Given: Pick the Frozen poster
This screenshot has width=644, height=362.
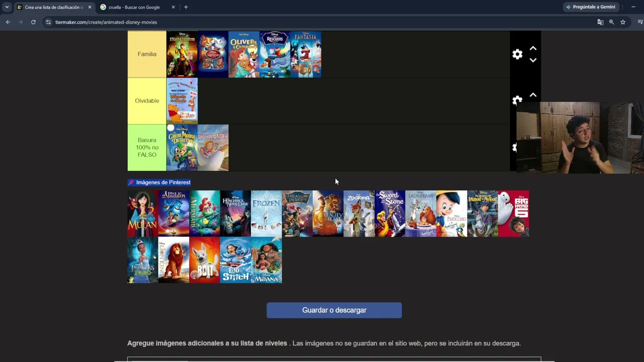Looking at the screenshot, I should (266, 213).
